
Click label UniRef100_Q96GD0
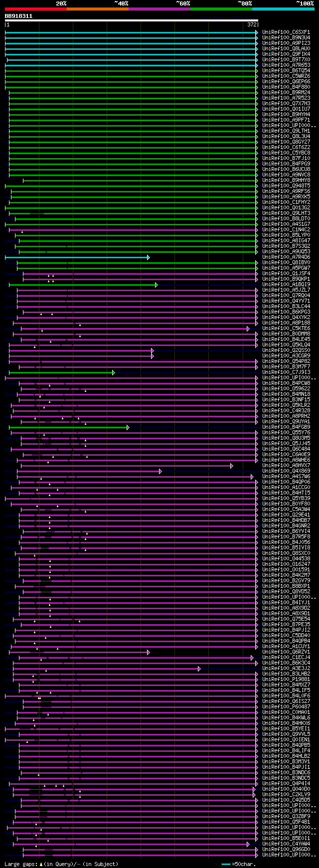pyautogui.click(x=286, y=850)
